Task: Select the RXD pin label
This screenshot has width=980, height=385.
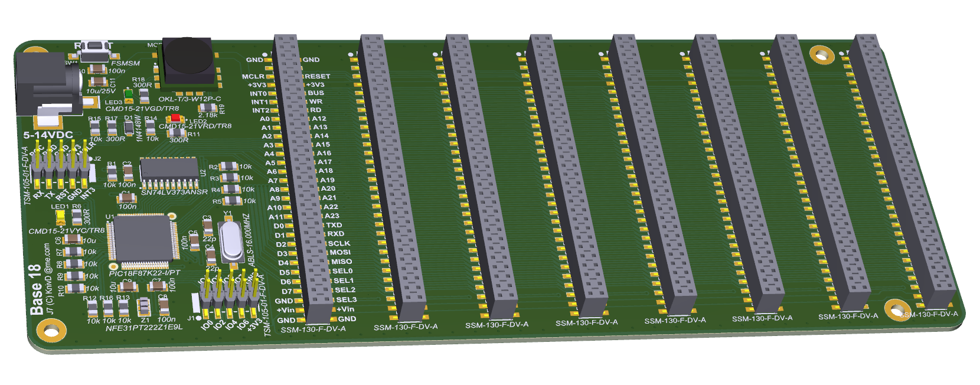Action: (x=336, y=234)
